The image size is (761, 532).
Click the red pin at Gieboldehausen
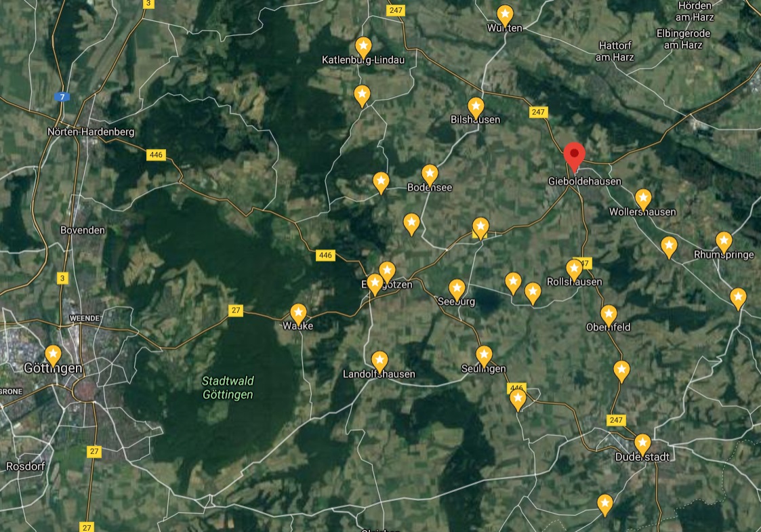click(x=574, y=157)
